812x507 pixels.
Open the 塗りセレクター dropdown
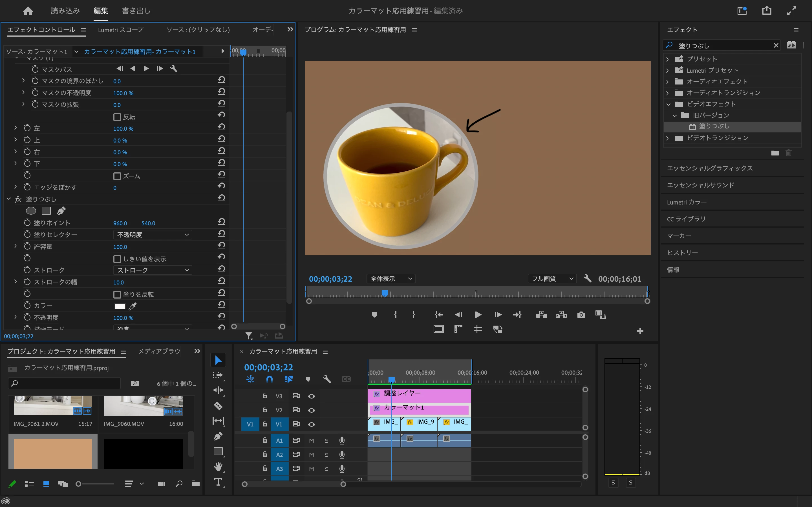click(x=153, y=235)
